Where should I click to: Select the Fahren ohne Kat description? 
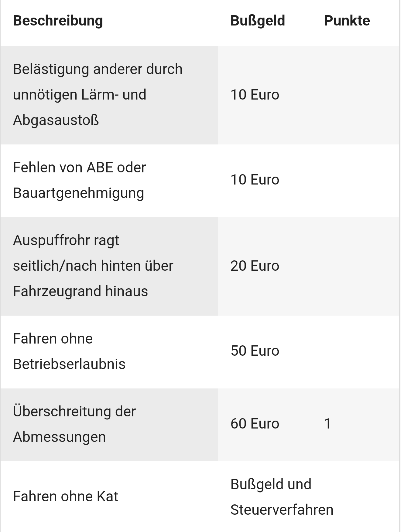65,496
